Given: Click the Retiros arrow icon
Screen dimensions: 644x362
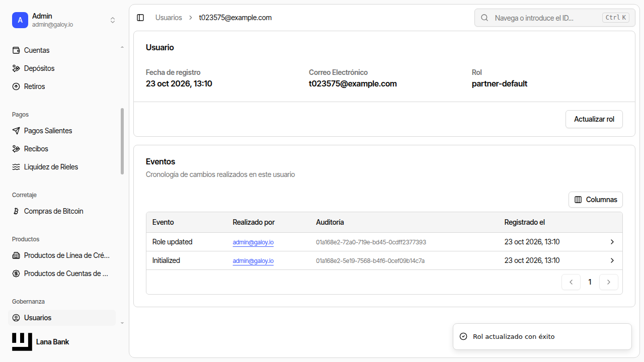Looking at the screenshot, I should pyautogui.click(x=16, y=86).
